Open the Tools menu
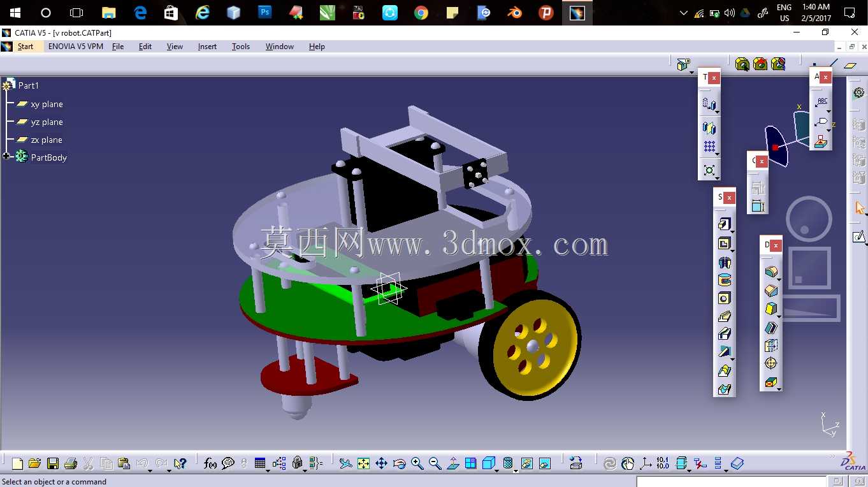 (x=241, y=47)
